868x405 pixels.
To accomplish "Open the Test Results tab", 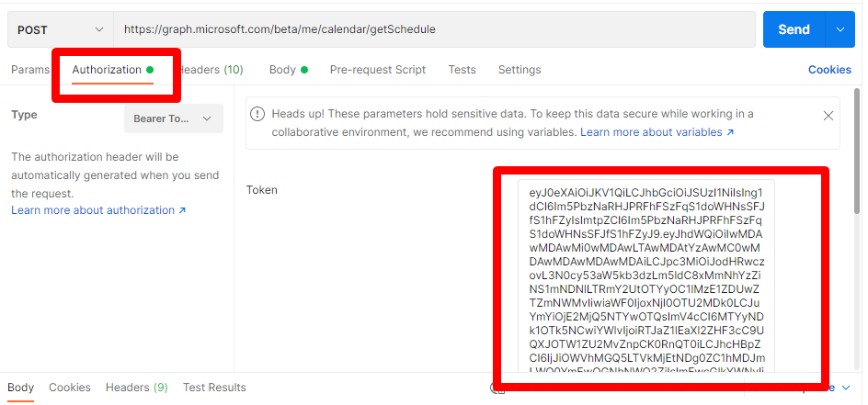I will (214, 388).
